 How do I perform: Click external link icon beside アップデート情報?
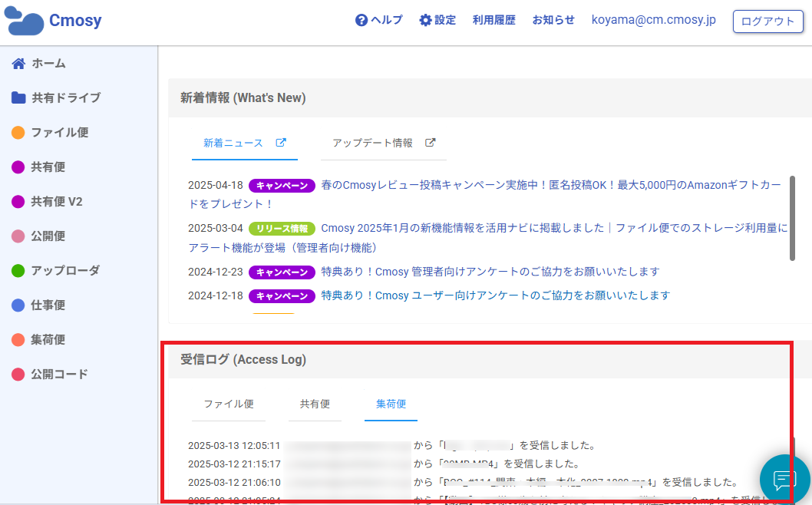tap(431, 143)
